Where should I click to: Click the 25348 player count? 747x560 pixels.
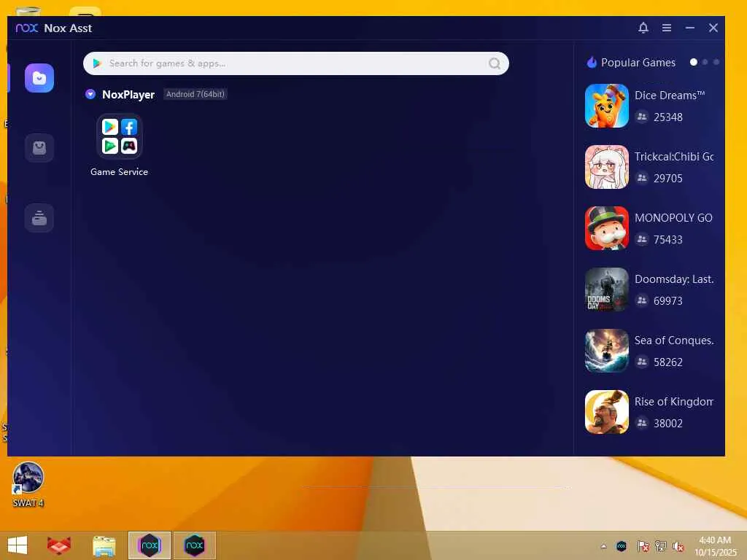(x=668, y=117)
